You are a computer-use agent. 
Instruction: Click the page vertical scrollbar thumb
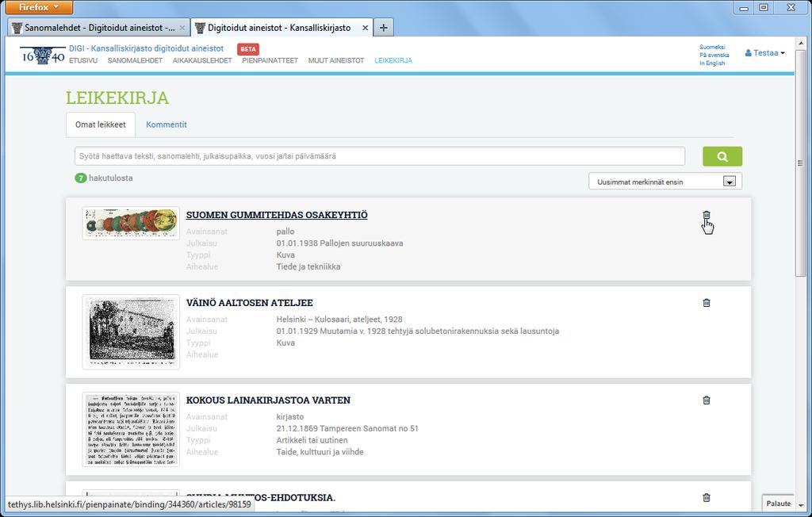point(801,163)
